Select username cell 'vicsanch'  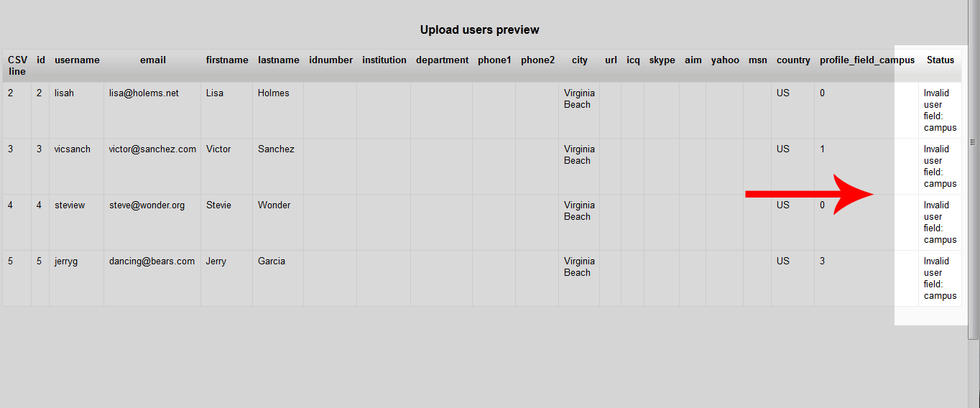tap(73, 149)
